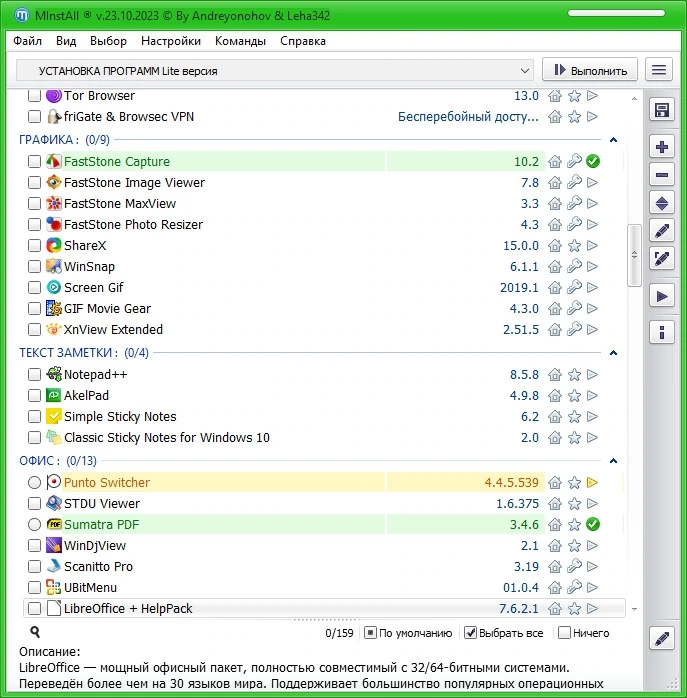
Task: Click the star icon for Simple Sticky Notes
Action: click(574, 416)
